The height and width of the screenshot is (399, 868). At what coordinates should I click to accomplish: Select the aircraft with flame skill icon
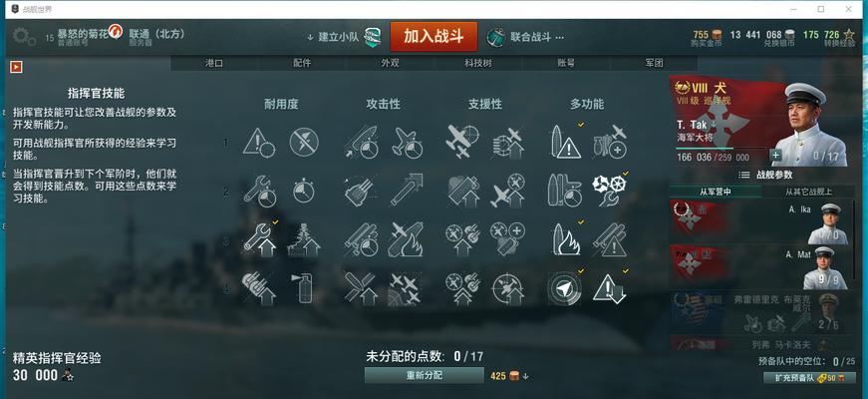click(406, 239)
